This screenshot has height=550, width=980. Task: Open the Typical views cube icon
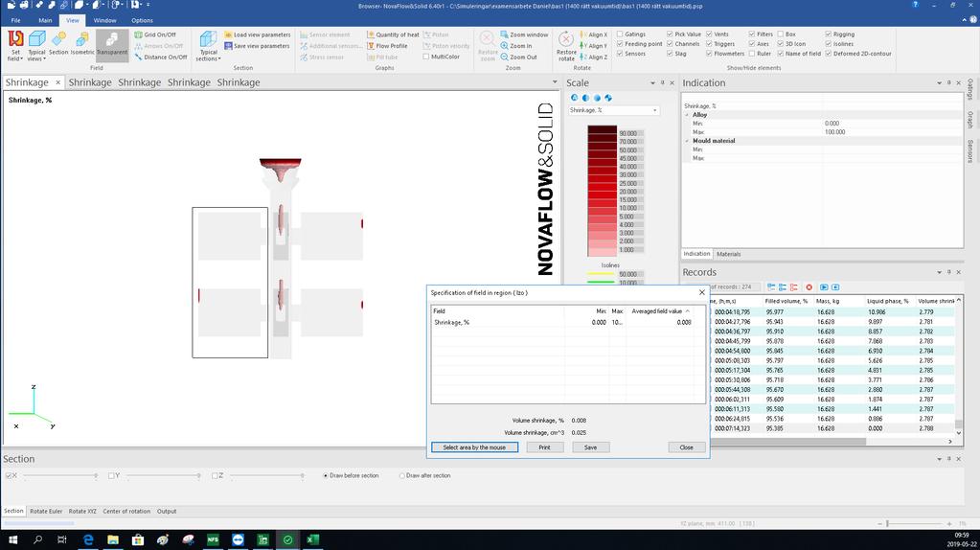pos(36,46)
